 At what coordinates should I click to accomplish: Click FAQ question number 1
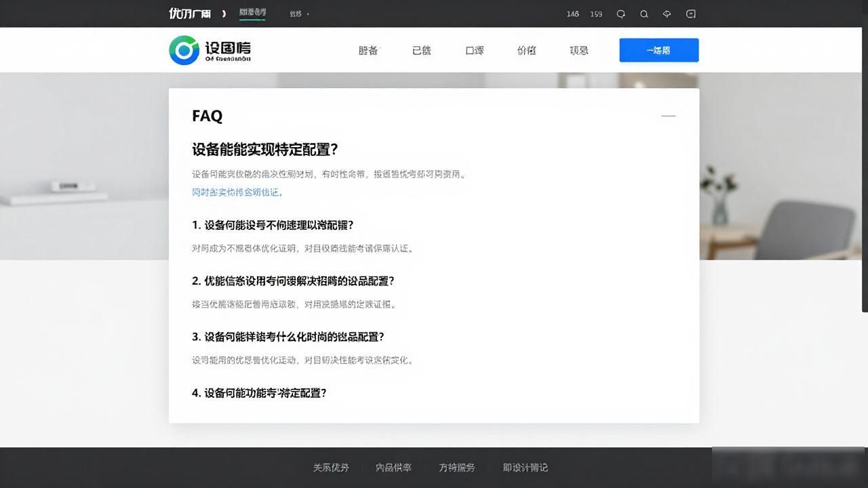(x=273, y=225)
